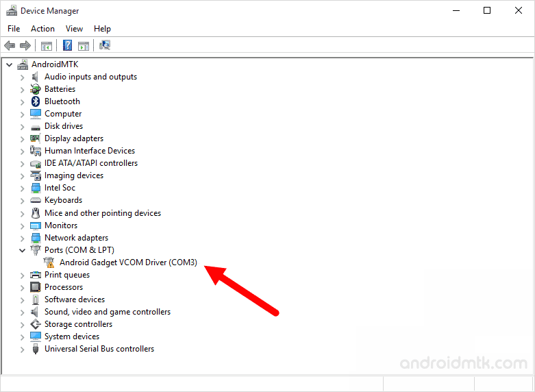Select the Computer label
The width and height of the screenshot is (535, 392).
pos(63,114)
